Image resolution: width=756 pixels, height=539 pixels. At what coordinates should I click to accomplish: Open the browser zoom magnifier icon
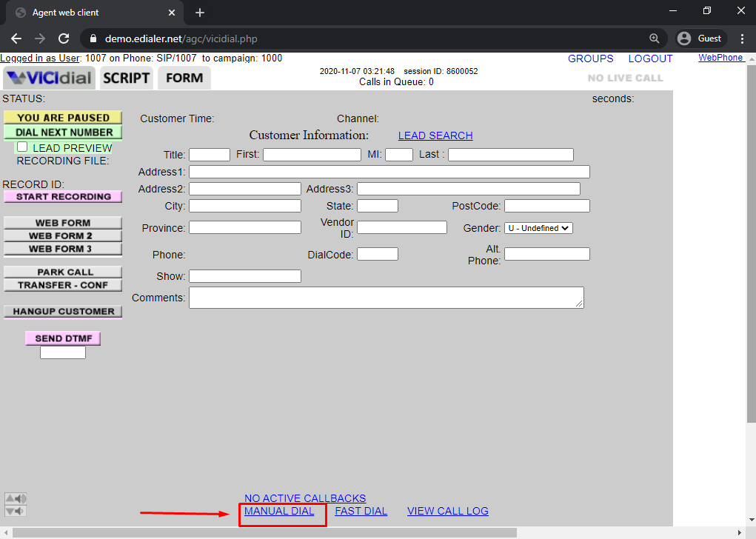(655, 38)
